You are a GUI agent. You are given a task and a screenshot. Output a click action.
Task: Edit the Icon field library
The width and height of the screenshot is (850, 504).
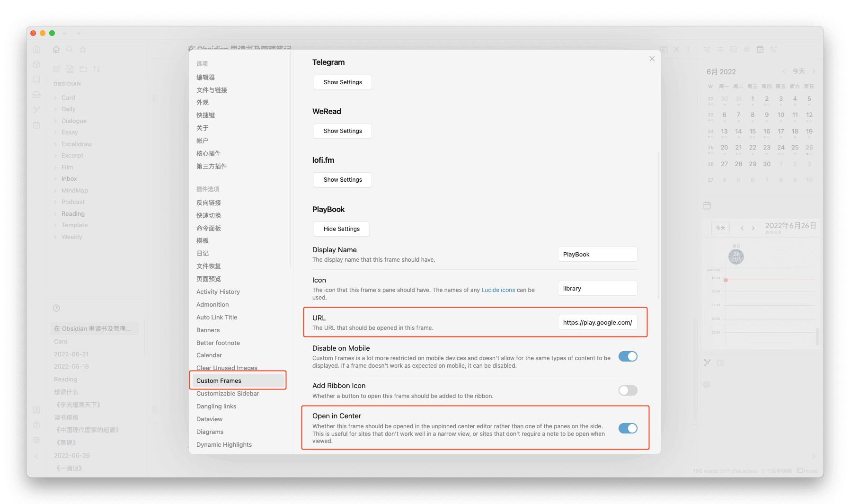(x=597, y=288)
